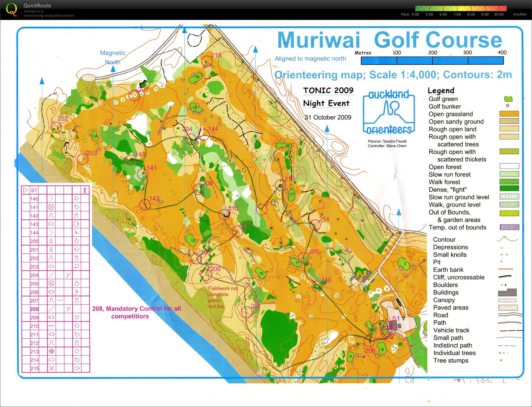This screenshot has width=532, height=407.
Task: Click the Earth bank legend symbol
Action: [x=506, y=269]
